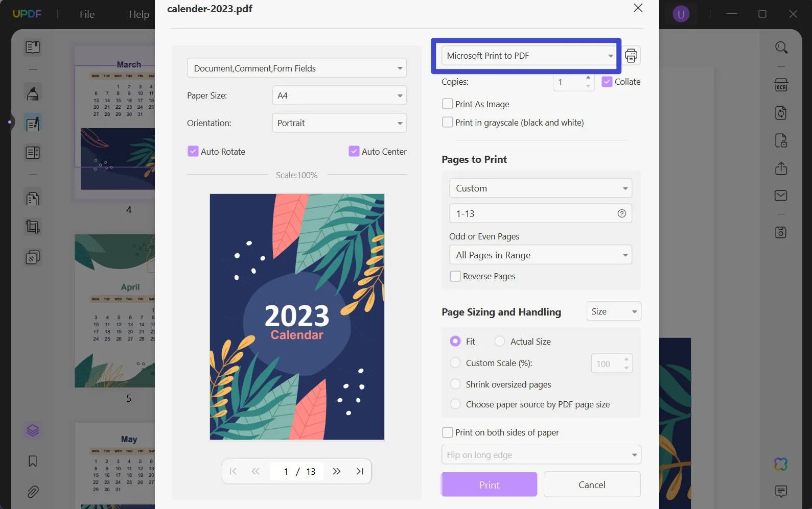Enable Print As Image
The height and width of the screenshot is (509, 812).
click(447, 104)
